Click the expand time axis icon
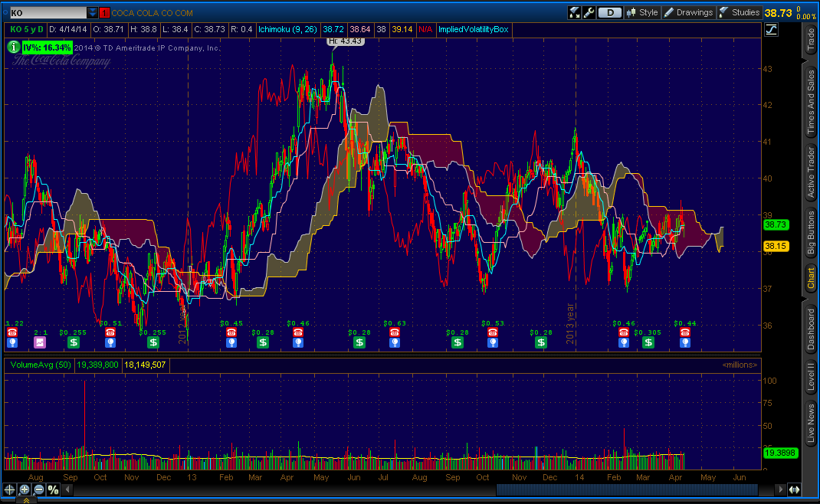This screenshot has width=820, height=504. click(795, 490)
